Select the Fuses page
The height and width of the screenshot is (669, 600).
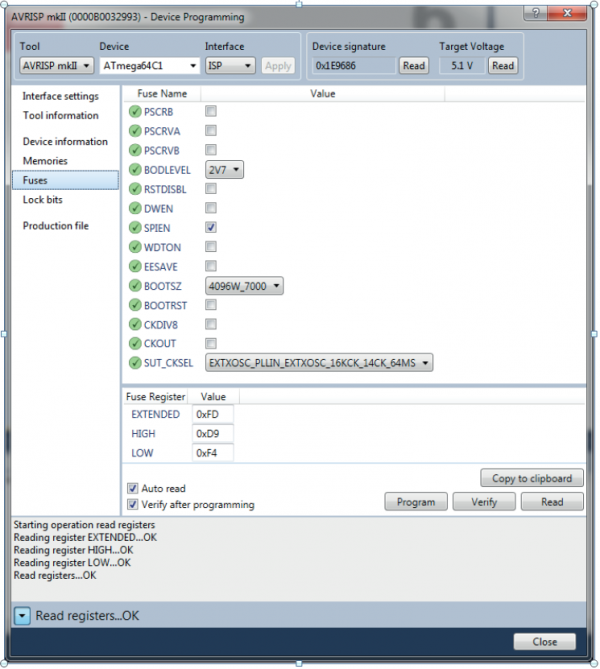65,180
